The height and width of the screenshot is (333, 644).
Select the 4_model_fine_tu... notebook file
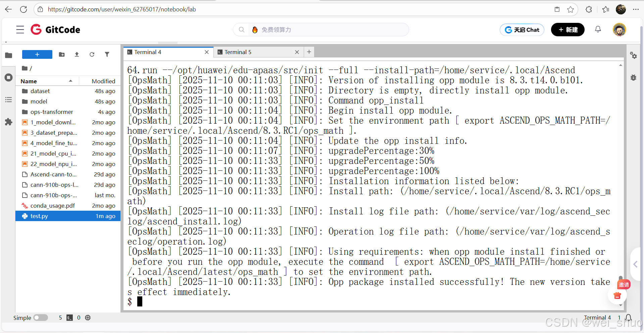pyautogui.click(x=68, y=143)
